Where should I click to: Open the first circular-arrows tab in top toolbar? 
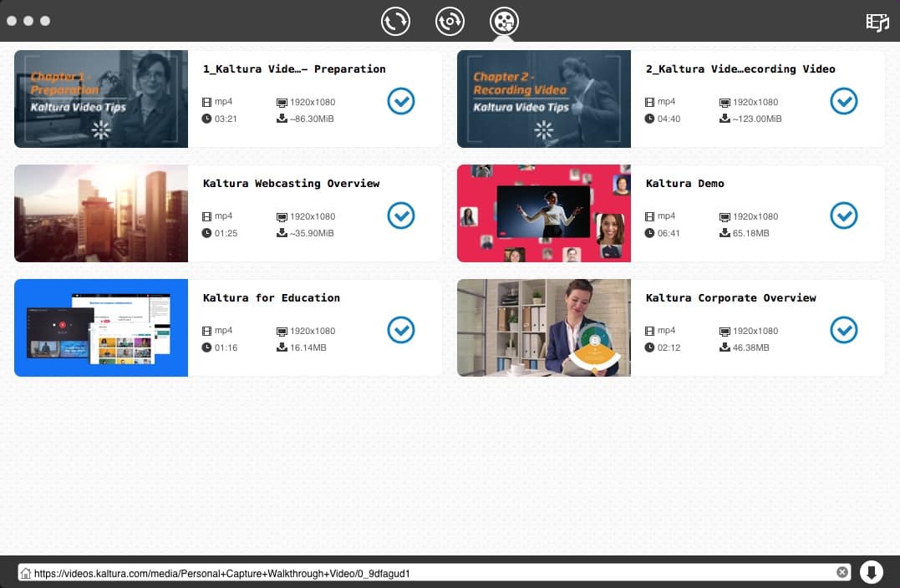[395, 21]
